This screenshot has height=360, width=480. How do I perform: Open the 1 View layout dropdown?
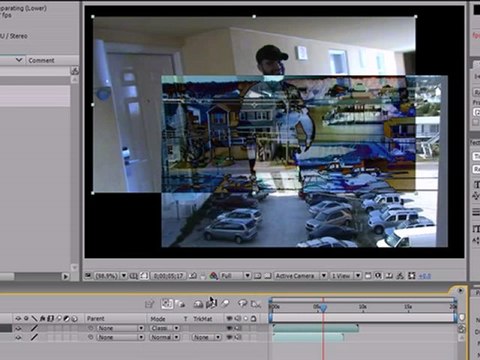[346, 276]
